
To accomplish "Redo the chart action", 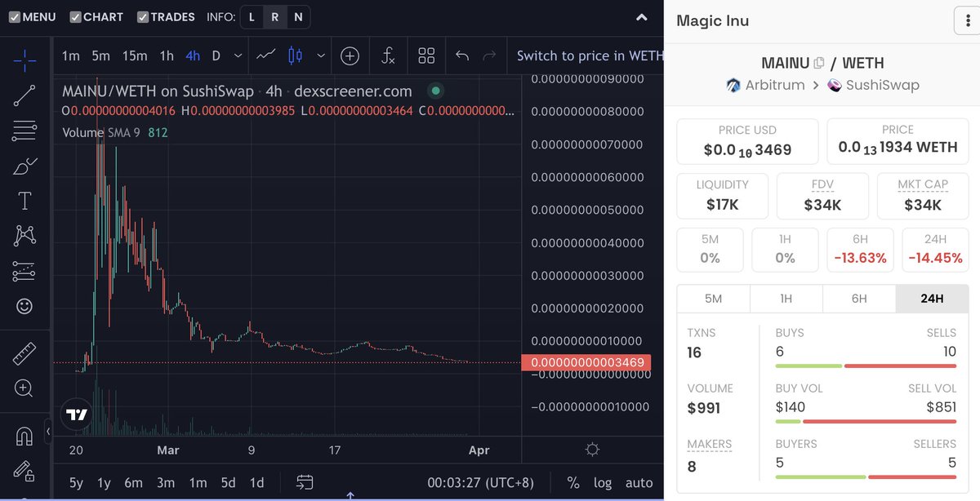I will click(x=490, y=55).
